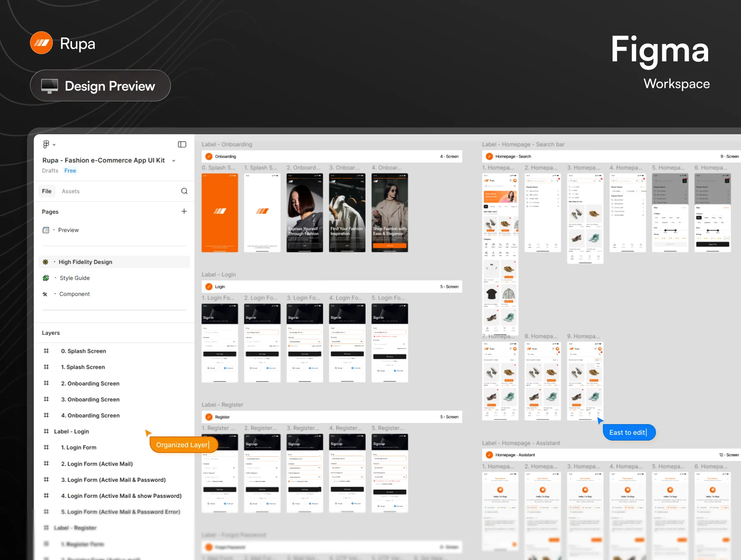Select 3. Login Form (Active Mail & Password) layer

click(114, 480)
